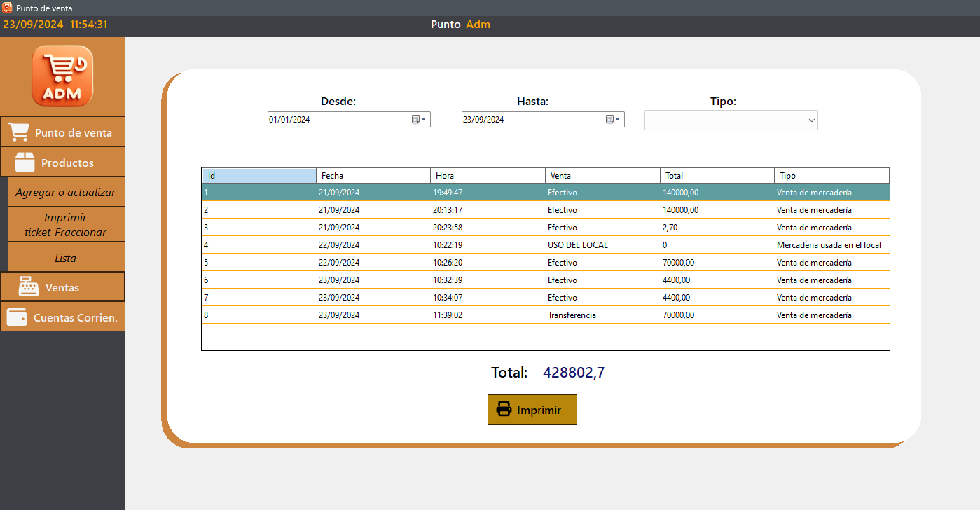The height and width of the screenshot is (510, 980).
Task: Select row 8 with Transferencia sale
Action: [x=545, y=315]
